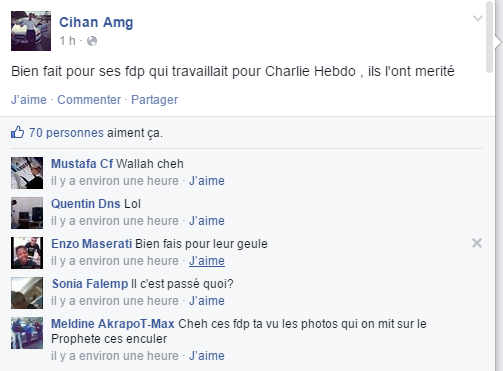Open the Cihan Amg profile link
Viewport: 503px width, 371px height.
click(x=96, y=22)
